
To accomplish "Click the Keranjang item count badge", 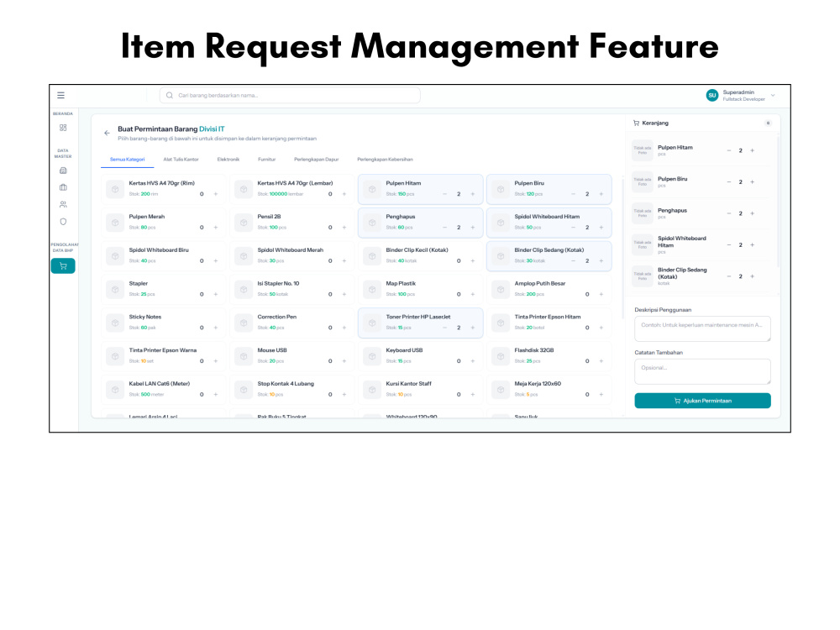I will coord(769,123).
